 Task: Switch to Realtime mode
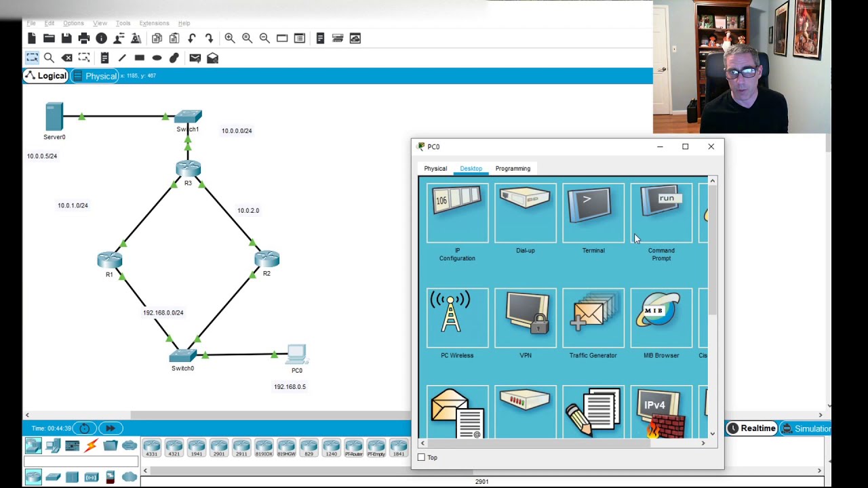(x=751, y=428)
